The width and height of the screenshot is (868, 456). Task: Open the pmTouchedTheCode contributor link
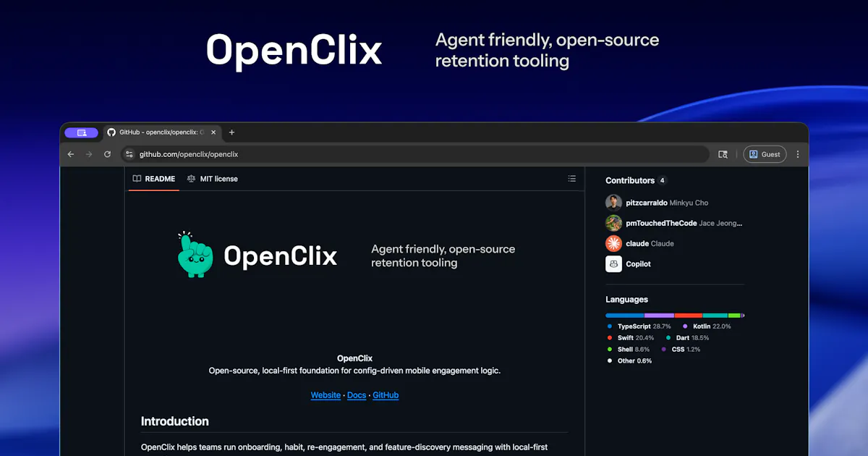pyautogui.click(x=661, y=223)
